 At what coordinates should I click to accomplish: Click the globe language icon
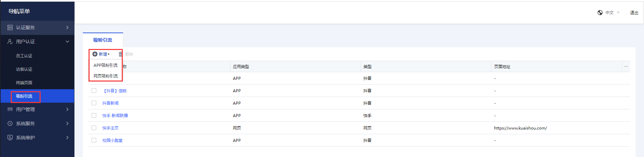pos(600,13)
